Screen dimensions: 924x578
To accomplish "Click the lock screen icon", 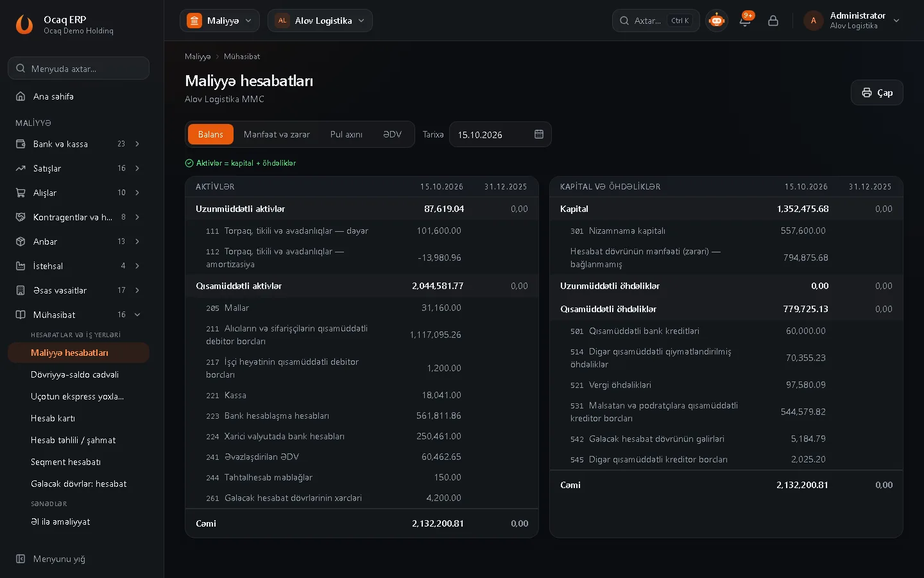I will [x=773, y=21].
